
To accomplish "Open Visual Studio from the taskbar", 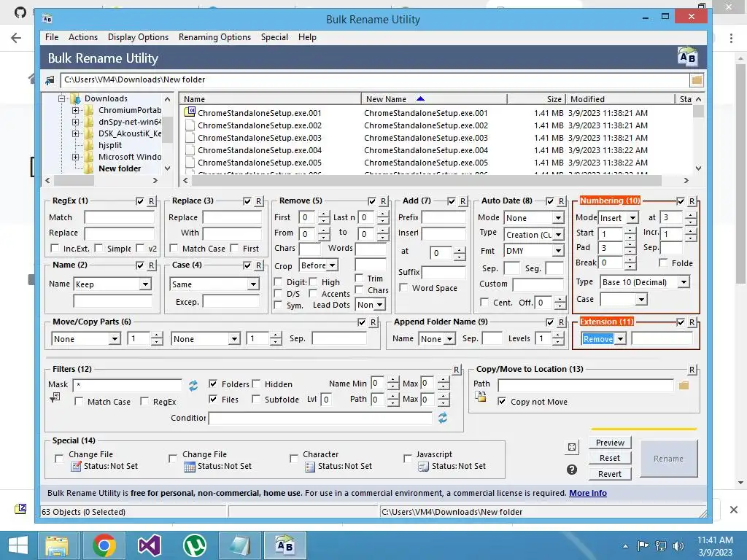I will tap(149, 545).
